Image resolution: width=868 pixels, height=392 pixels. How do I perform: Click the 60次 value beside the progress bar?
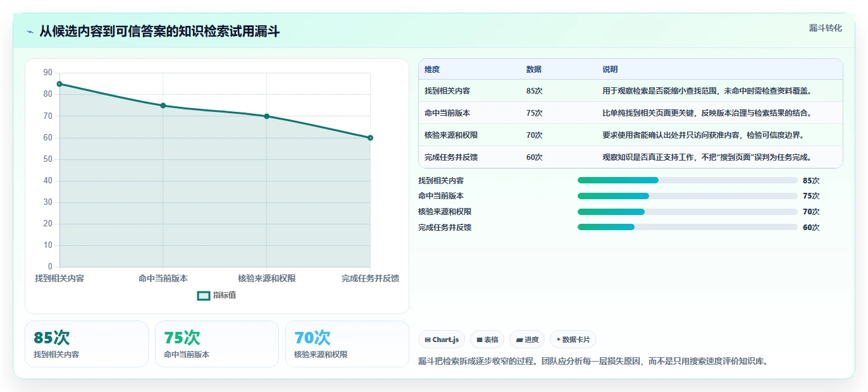pyautogui.click(x=811, y=228)
